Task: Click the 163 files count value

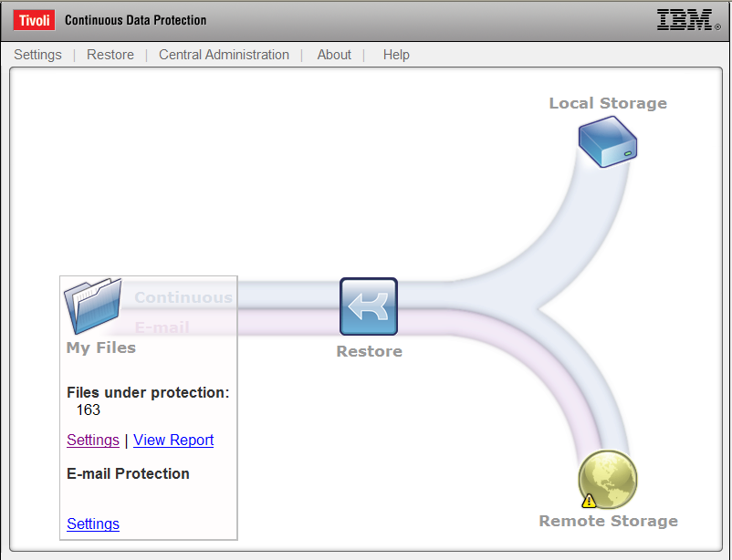Action: pos(89,410)
